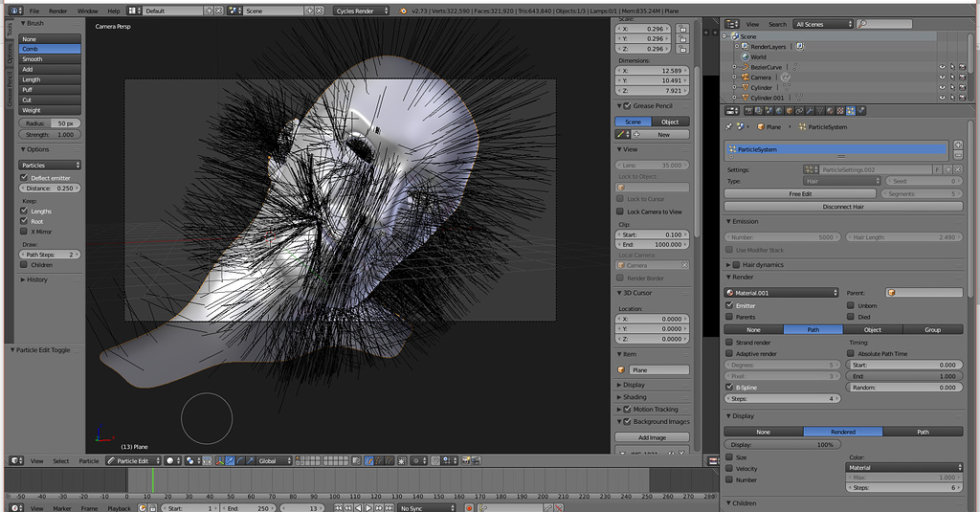
Task: Open the Particles options dropdown
Action: pos(50,165)
